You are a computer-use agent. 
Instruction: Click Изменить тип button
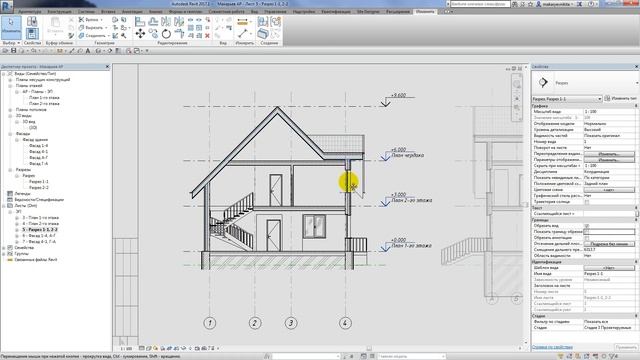620,99
